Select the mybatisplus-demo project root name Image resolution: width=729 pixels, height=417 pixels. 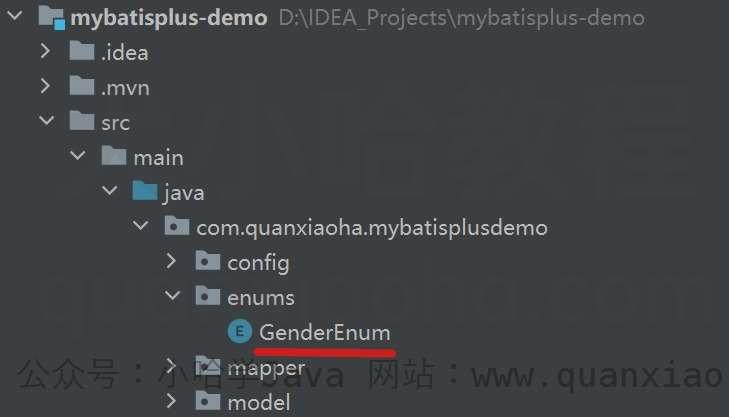coord(169,18)
